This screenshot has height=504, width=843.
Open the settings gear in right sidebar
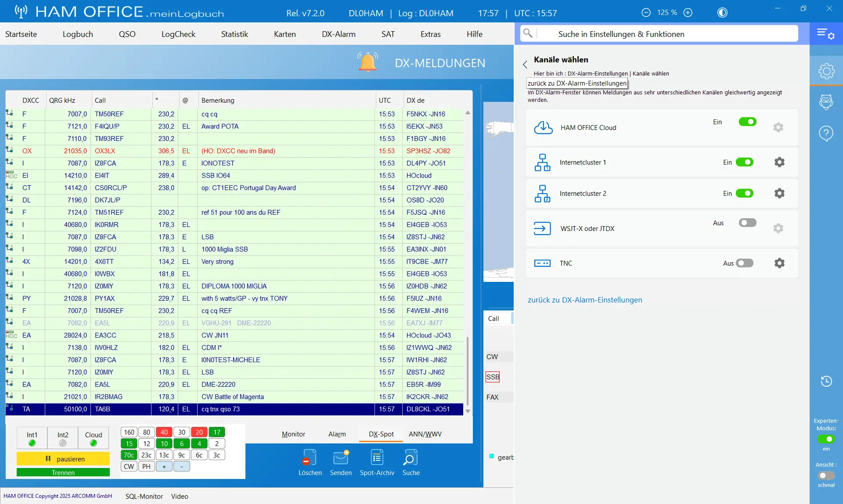[x=826, y=71]
